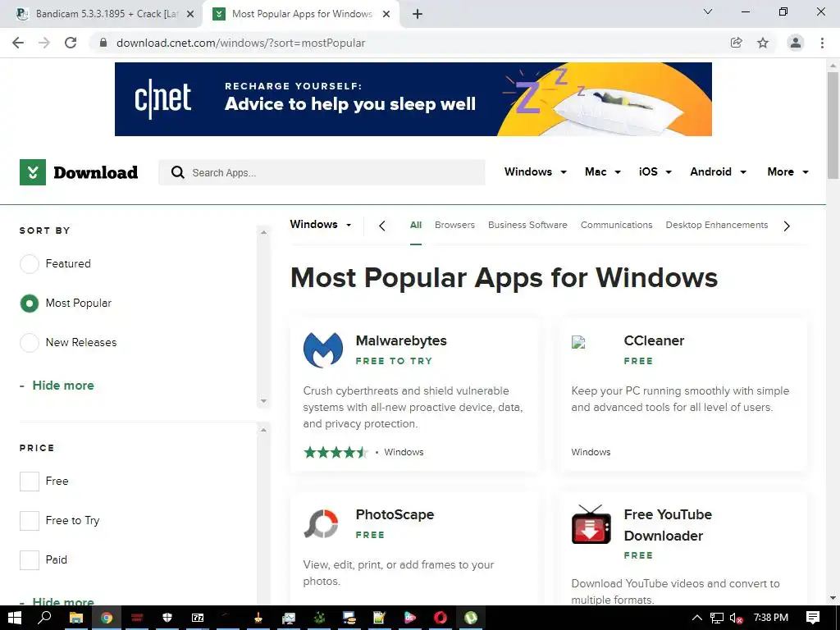Switch to the Bandicam 5.3.3.1895 tab
This screenshot has height=630, width=840.
click(102, 14)
